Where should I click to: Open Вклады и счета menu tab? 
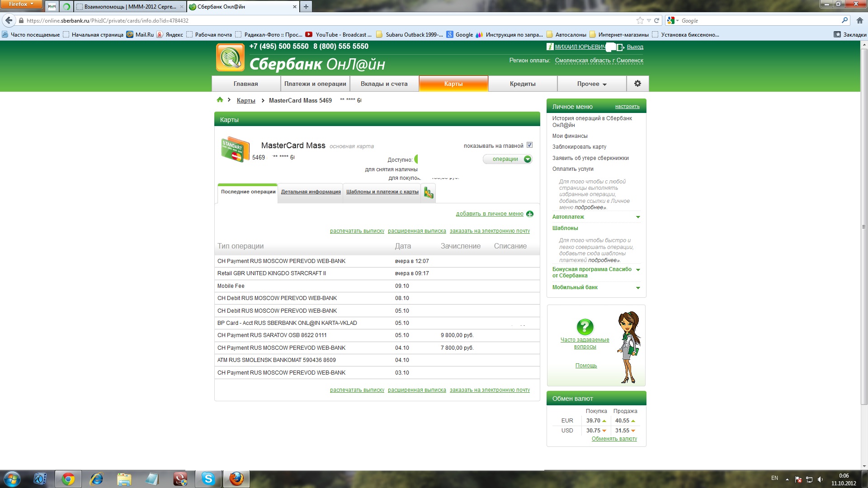coord(384,84)
